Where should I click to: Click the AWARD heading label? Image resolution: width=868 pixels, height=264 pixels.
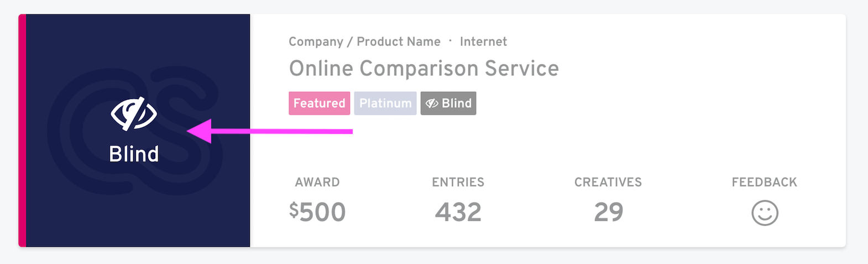317,182
